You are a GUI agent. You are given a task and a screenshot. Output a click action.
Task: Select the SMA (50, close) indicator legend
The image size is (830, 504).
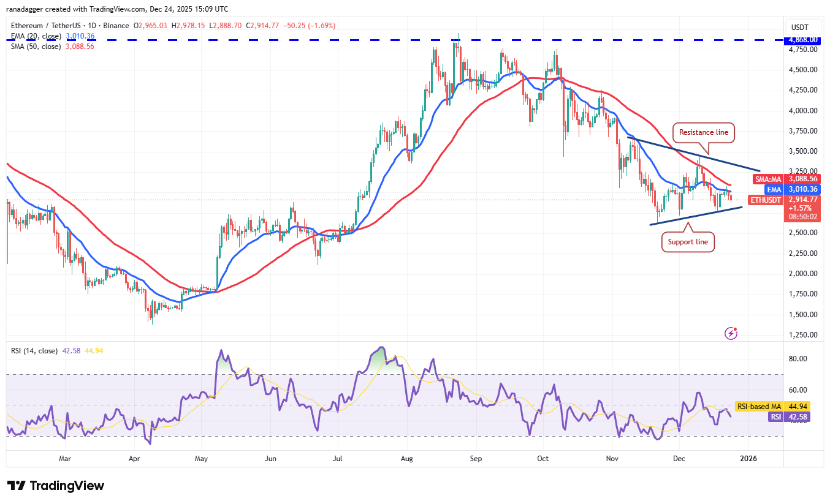pyautogui.click(x=36, y=45)
